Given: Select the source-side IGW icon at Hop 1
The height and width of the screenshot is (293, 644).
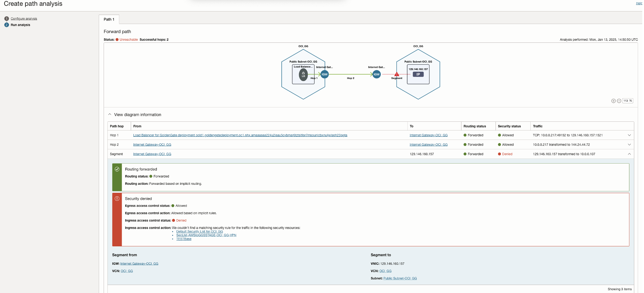Looking at the screenshot, I should pyautogui.click(x=324, y=74).
